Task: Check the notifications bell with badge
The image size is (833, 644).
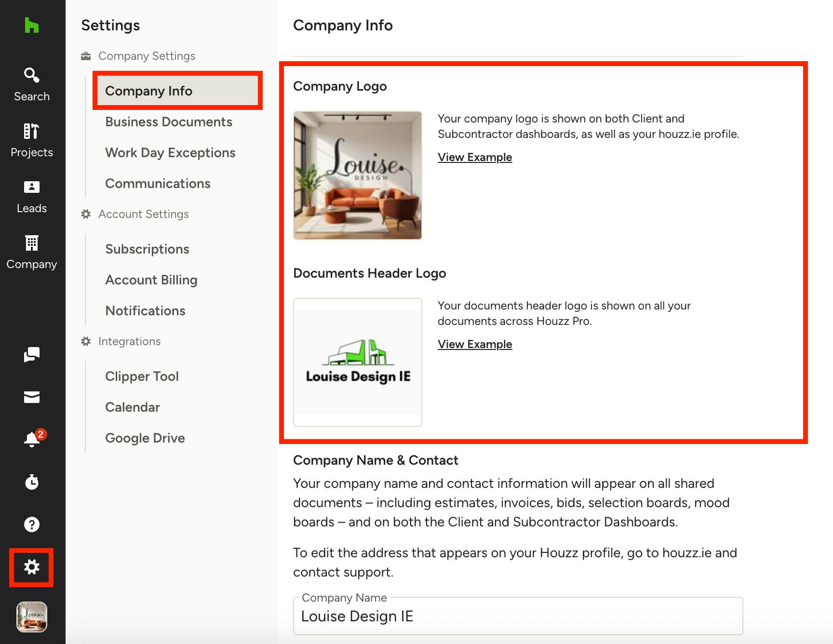Action: tap(33, 439)
